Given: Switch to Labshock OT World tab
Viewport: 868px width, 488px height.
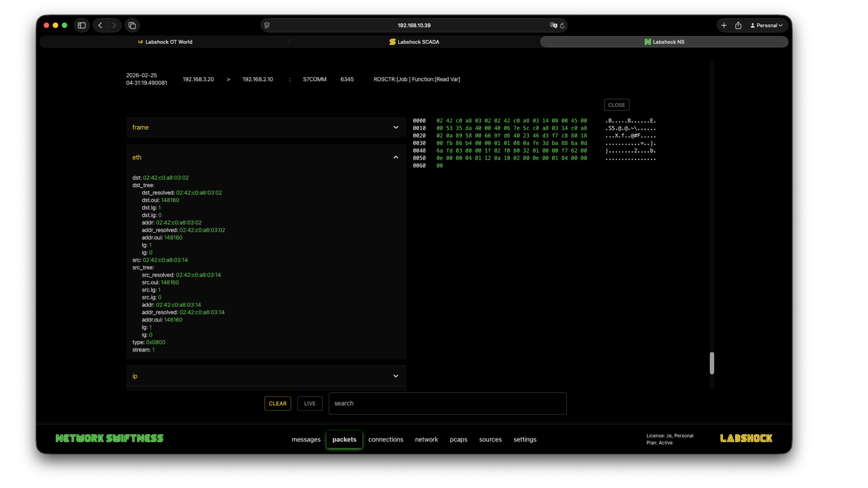Looking at the screenshot, I should tap(165, 42).
